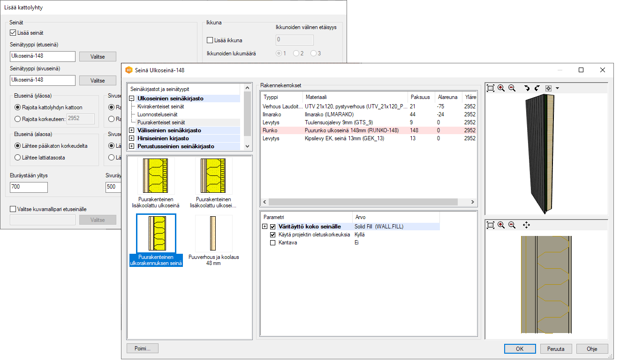620x364 pixels.
Task: Zoom in on the lower section preview
Action: pos(501,225)
